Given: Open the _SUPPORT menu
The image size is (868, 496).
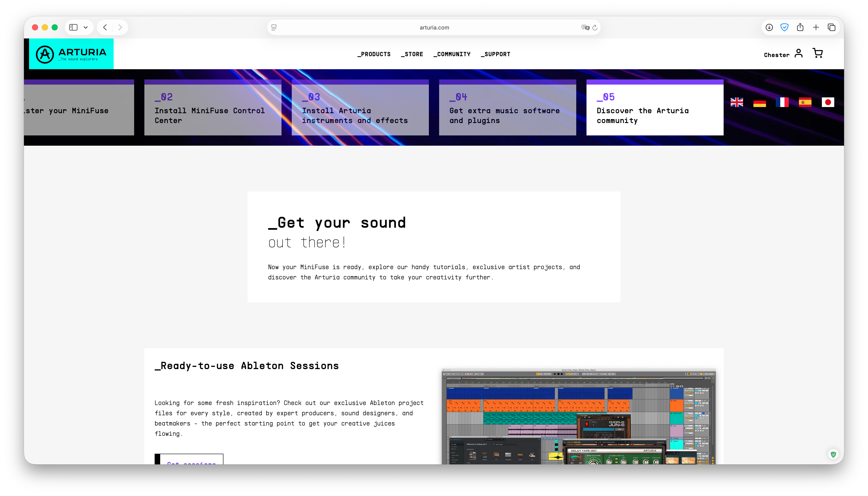Looking at the screenshot, I should (496, 54).
